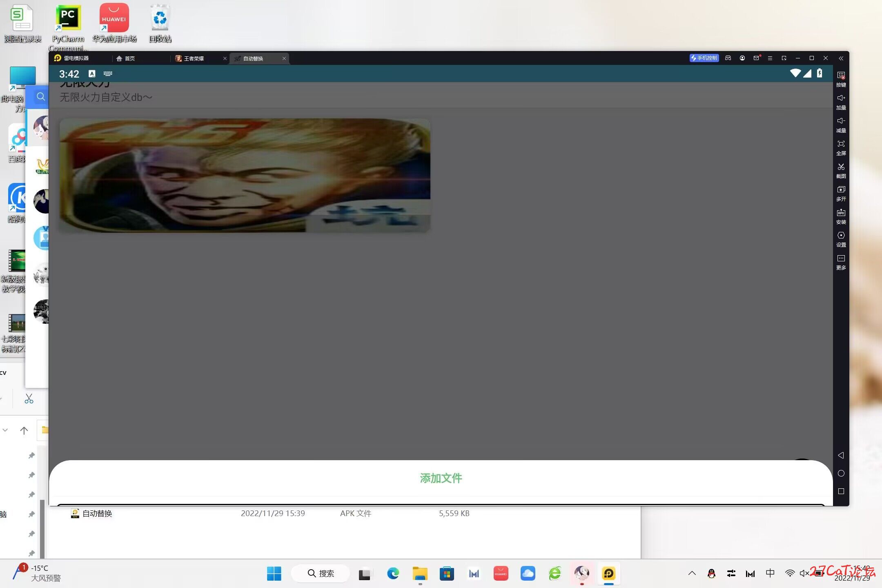
Task: Switch to the 首页 home tab
Action: click(125, 58)
